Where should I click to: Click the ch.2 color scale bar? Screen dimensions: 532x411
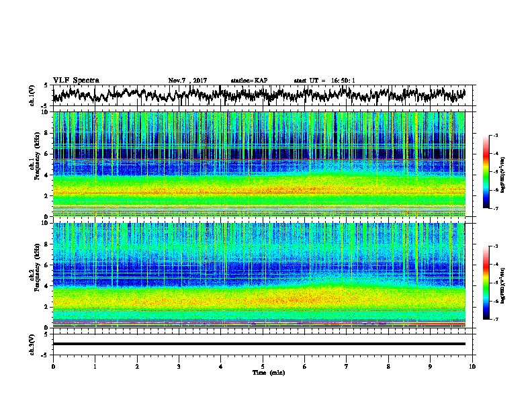tap(486, 283)
